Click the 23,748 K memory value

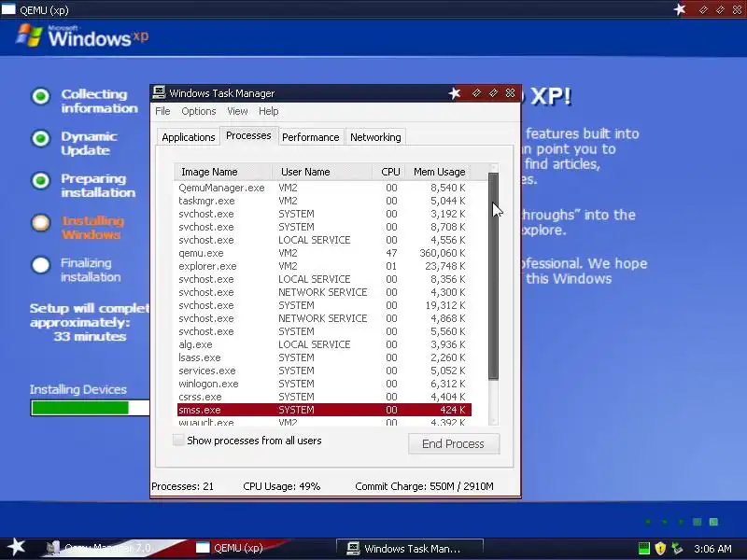coord(445,266)
